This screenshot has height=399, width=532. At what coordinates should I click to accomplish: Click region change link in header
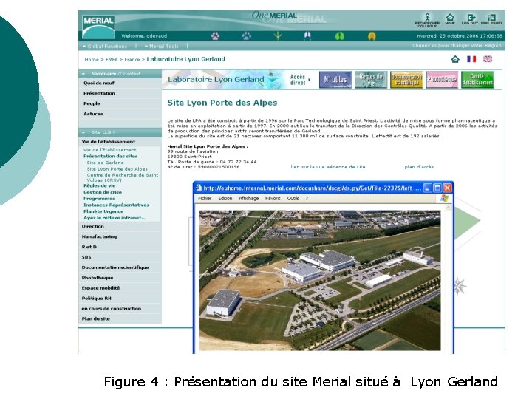click(x=457, y=46)
